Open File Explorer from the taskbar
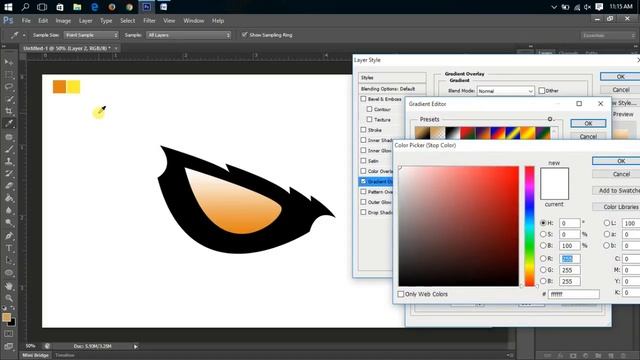Screen dimensions: 640x360 [77, 7]
